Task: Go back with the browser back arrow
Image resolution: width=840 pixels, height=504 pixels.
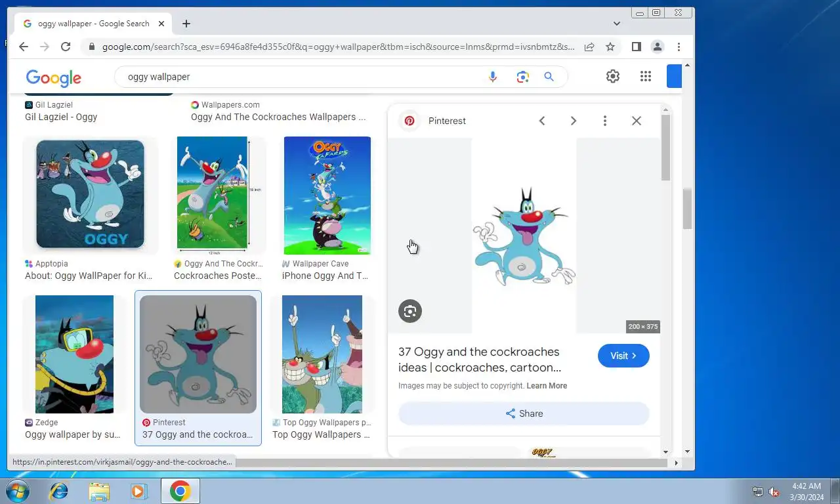Action: [x=24, y=47]
